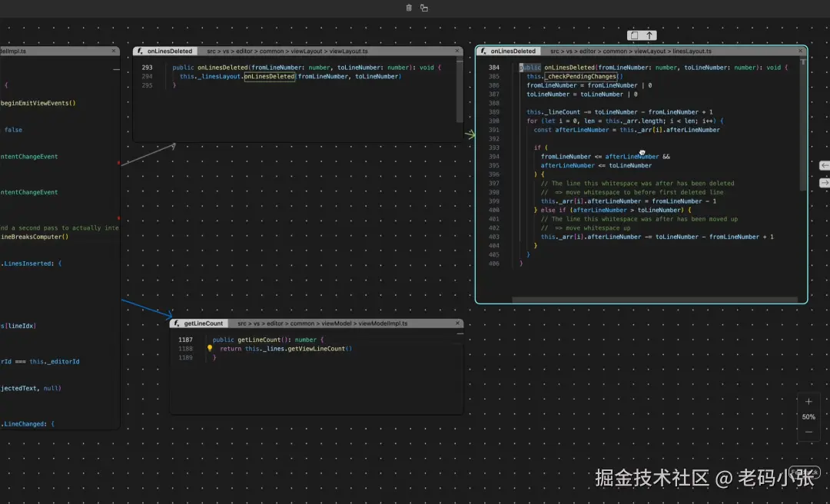
Task: Click the highlighted onLinesDeleted call on line 294
Action: pos(269,77)
